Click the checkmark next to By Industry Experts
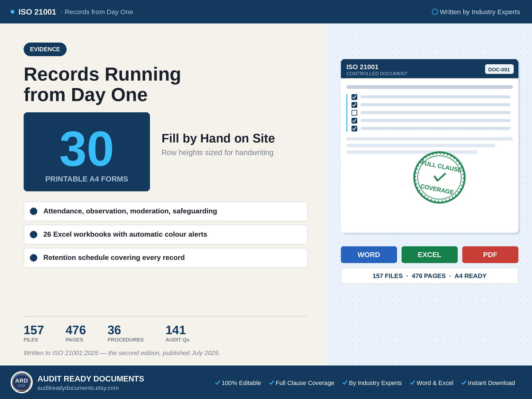Image resolution: width=532 pixels, height=399 pixels. point(344,383)
